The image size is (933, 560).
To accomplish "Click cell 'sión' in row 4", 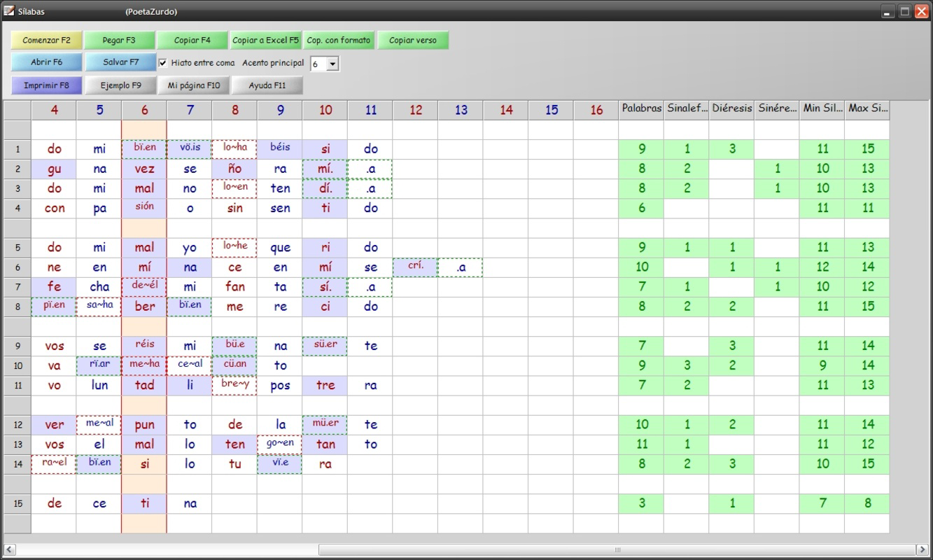I will pyautogui.click(x=144, y=208).
